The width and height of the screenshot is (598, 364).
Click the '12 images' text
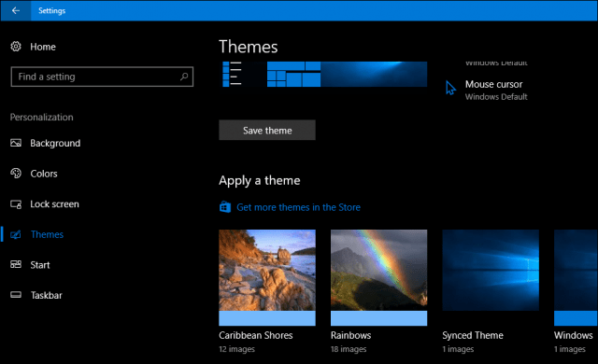pos(236,349)
